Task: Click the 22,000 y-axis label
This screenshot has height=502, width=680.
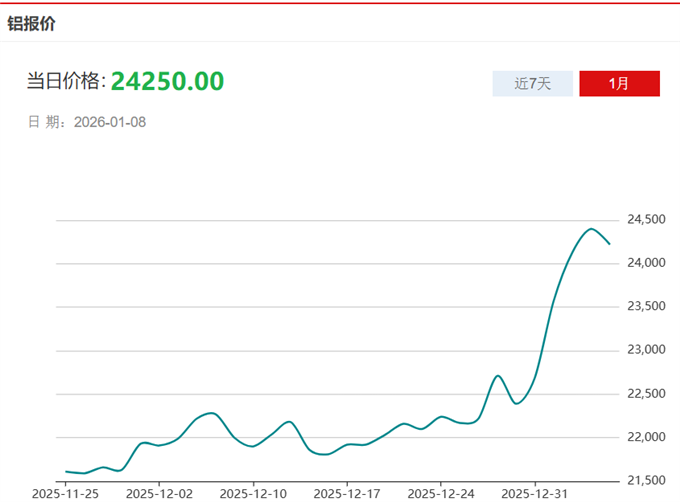Action: coord(647,437)
